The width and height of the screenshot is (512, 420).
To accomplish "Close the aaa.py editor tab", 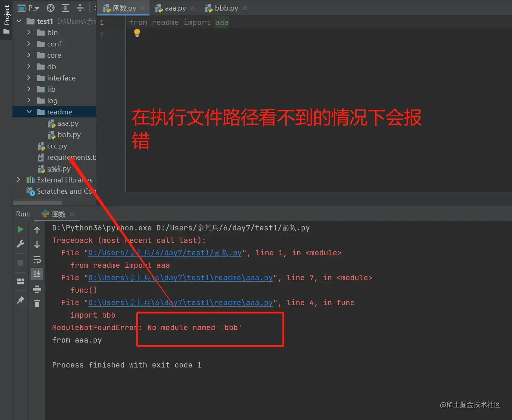I will click(193, 8).
